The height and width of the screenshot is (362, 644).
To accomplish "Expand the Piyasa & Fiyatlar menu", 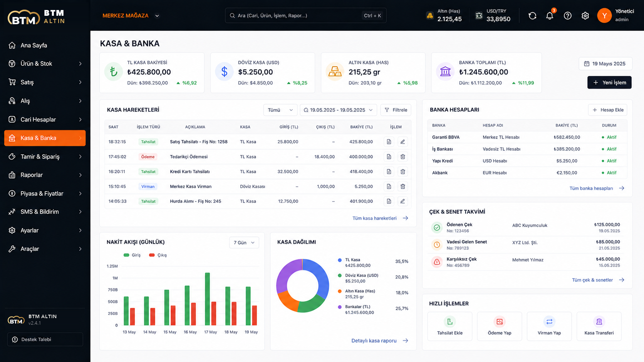I will [x=45, y=194].
